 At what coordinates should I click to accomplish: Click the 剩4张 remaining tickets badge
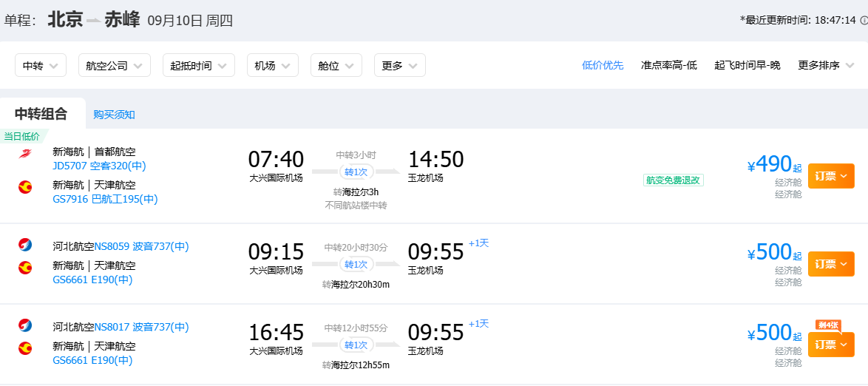(x=827, y=325)
